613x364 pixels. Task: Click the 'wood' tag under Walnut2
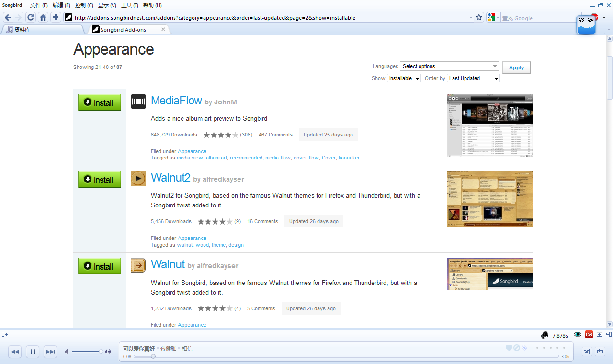pyautogui.click(x=202, y=245)
